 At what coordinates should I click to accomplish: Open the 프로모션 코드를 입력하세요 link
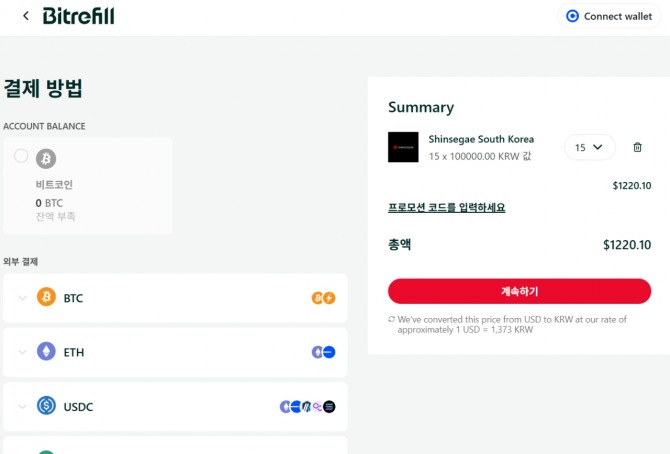[x=446, y=208]
